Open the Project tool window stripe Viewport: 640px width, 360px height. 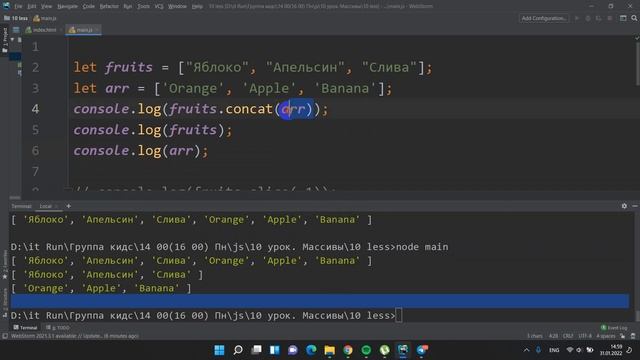tap(4, 40)
